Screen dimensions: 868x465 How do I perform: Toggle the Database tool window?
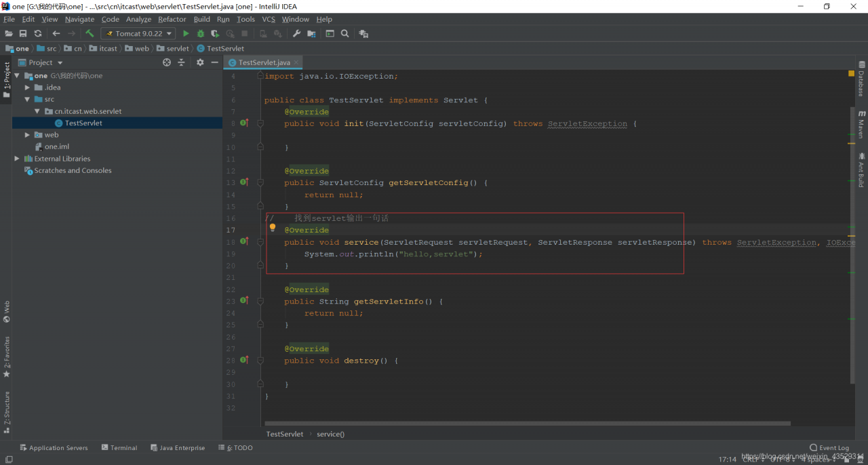(x=861, y=79)
